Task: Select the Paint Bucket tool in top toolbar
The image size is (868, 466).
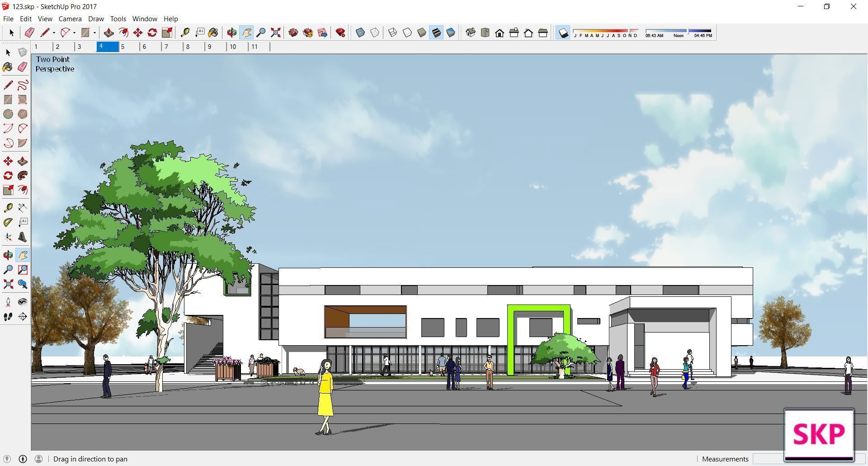Action: click(x=213, y=33)
